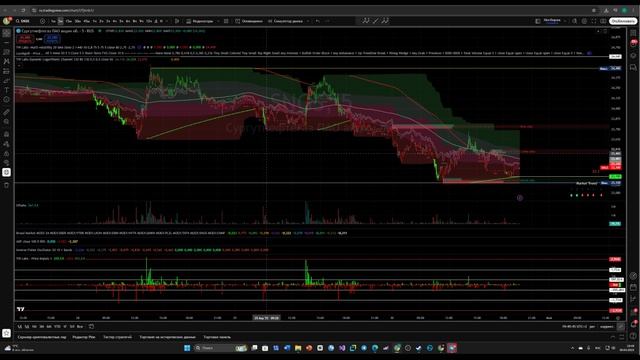Open the emoji icons tool
640x360 pixels.
7,100
